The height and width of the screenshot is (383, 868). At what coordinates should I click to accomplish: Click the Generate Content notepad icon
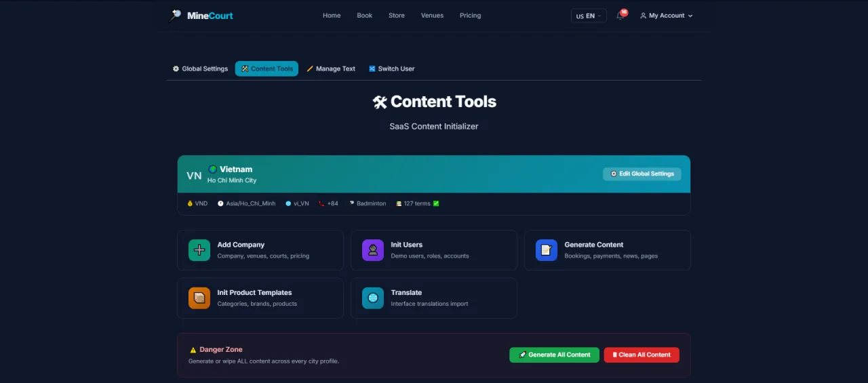click(x=547, y=250)
